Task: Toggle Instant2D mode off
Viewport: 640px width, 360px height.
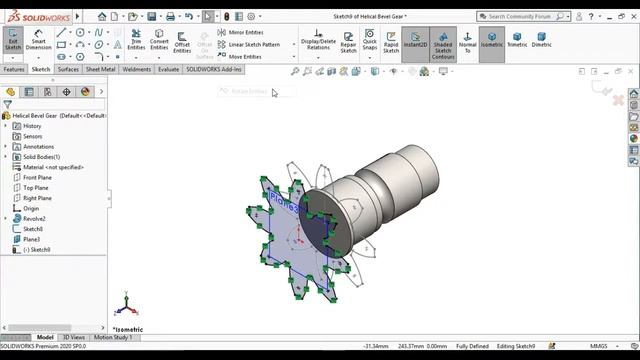Action: [x=415, y=44]
